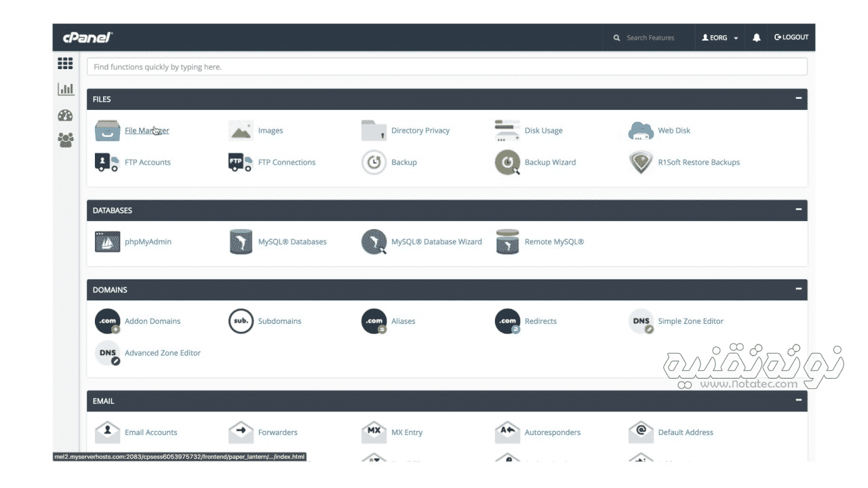Open the R1Soft Restore Backups link
Viewport: 868px width, 488px height.
(x=699, y=163)
